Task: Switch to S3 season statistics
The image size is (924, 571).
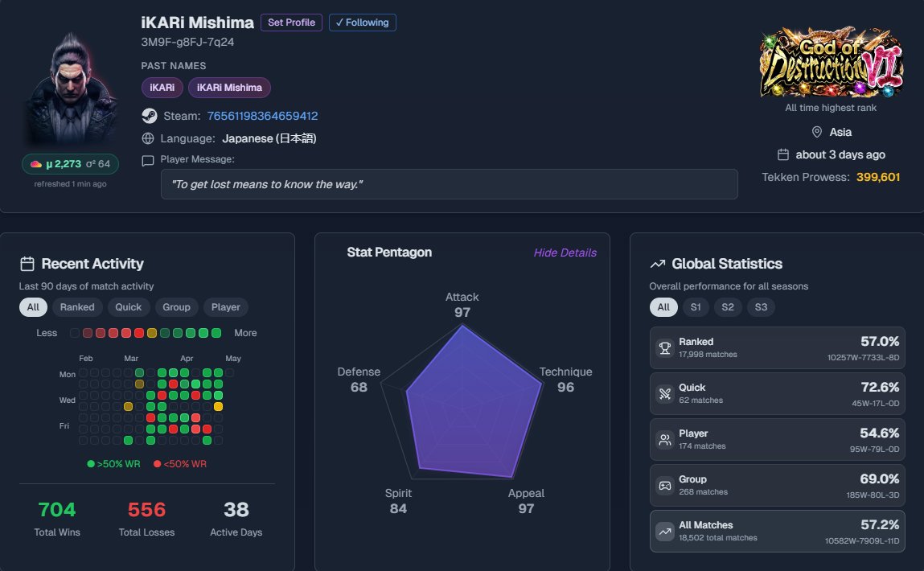Action: point(761,307)
